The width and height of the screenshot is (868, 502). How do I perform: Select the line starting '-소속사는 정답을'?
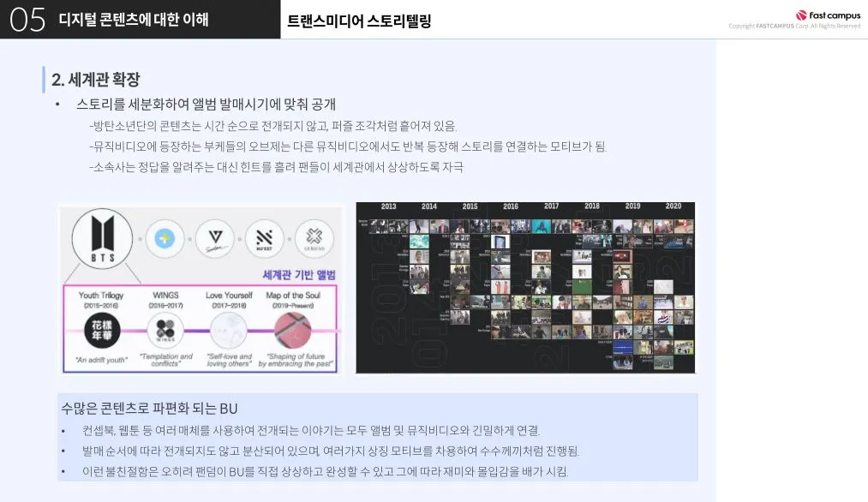[x=276, y=167]
